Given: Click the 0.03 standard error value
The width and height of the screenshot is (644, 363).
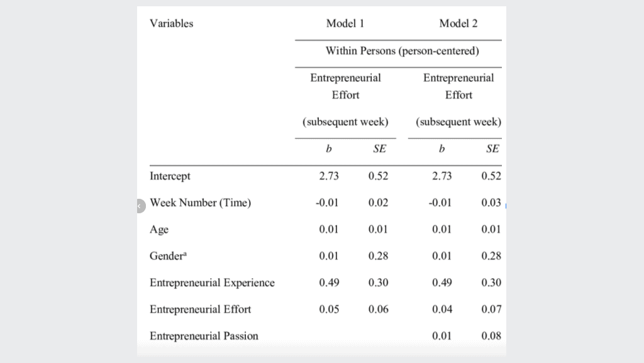Looking at the screenshot, I should pos(491,203).
